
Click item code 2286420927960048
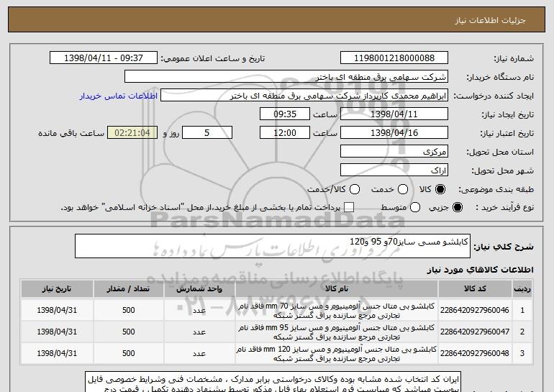(475, 353)
